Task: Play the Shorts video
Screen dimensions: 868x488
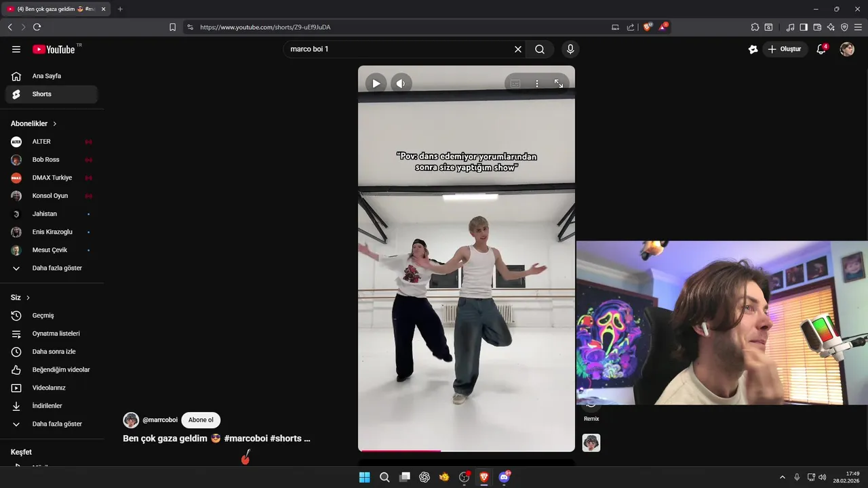Action: pyautogui.click(x=376, y=83)
